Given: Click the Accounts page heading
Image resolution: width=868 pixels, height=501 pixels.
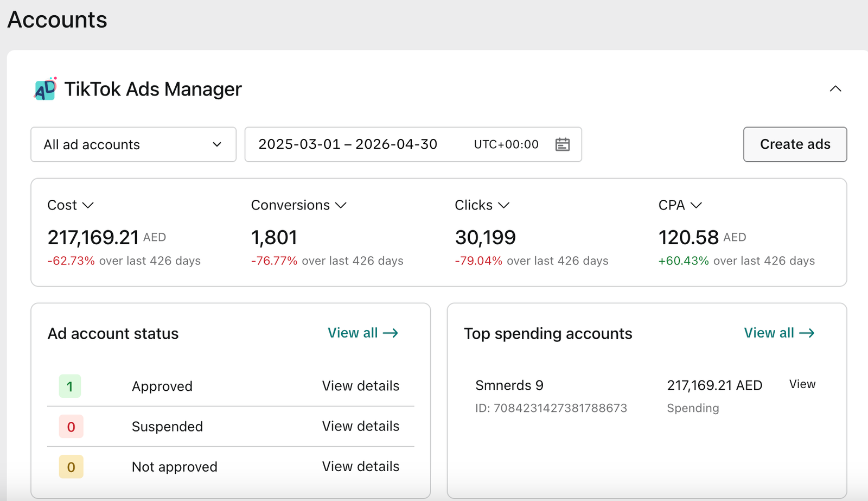Looking at the screenshot, I should 58,20.
